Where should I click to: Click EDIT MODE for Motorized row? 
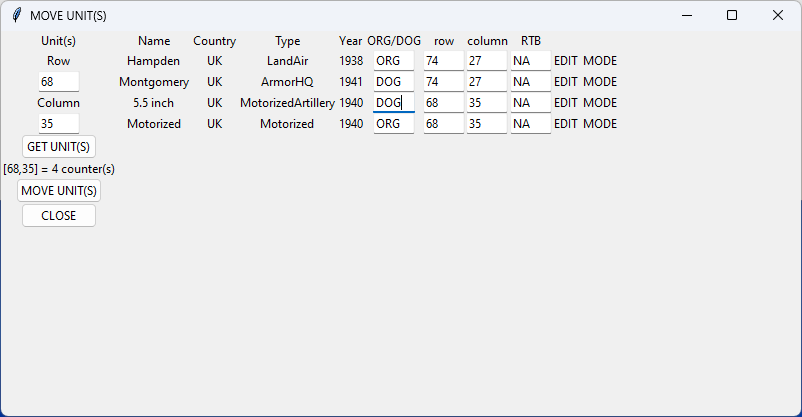click(585, 124)
